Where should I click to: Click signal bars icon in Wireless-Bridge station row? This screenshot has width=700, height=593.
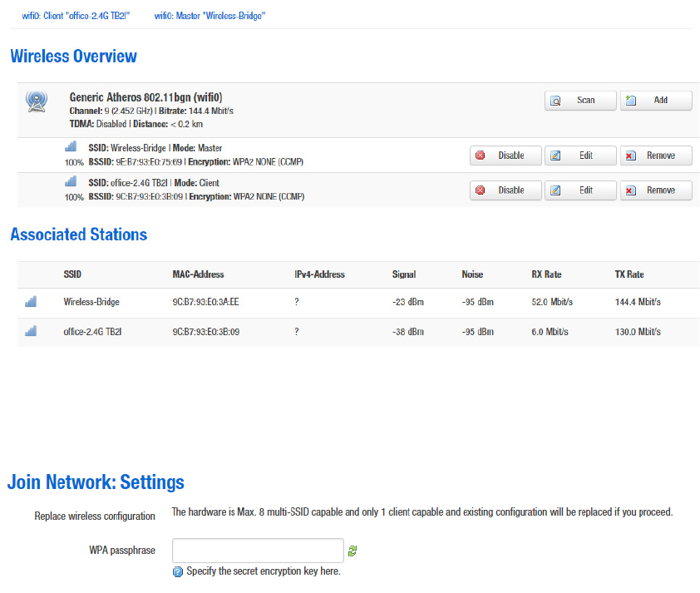click(x=31, y=302)
